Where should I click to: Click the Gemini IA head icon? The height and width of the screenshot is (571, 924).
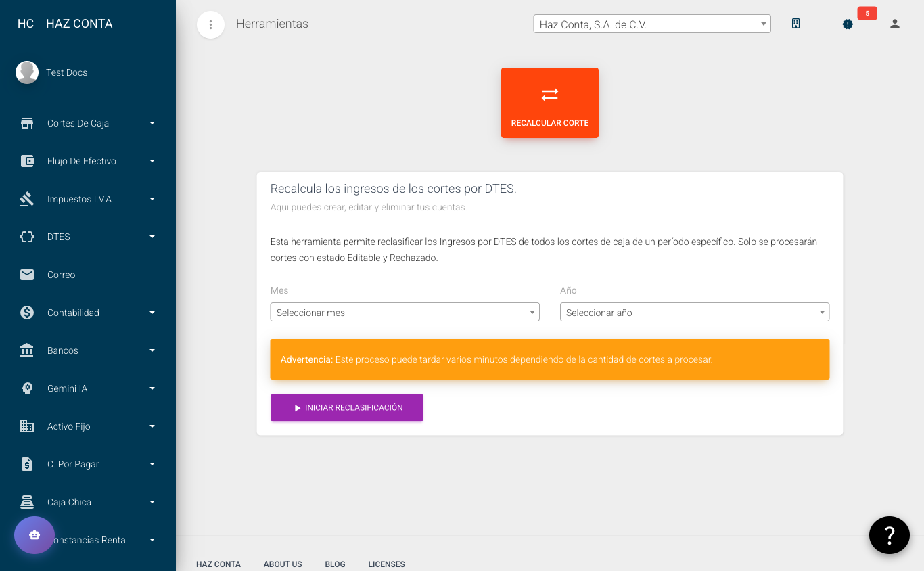27,388
